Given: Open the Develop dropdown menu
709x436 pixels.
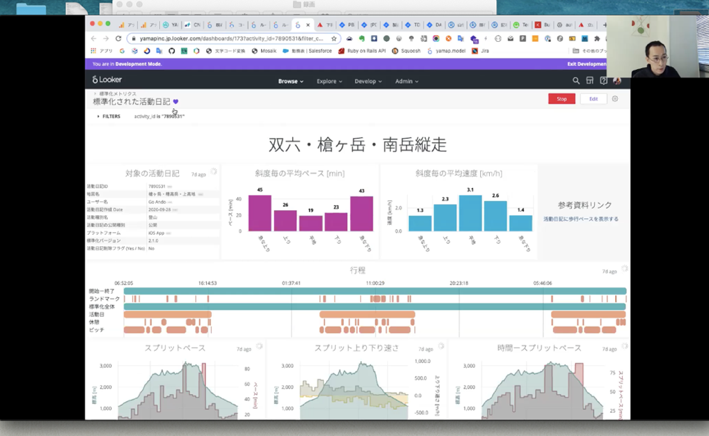Looking at the screenshot, I should (368, 81).
